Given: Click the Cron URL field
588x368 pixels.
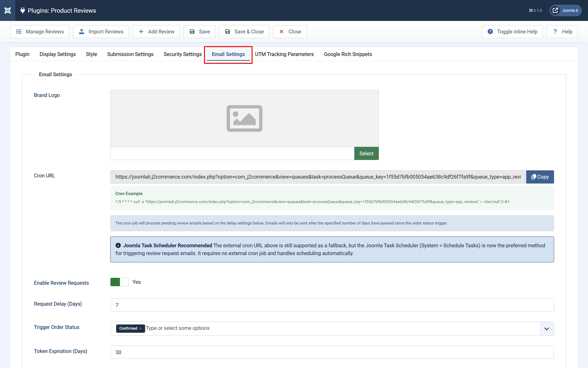Looking at the screenshot, I should [x=318, y=177].
